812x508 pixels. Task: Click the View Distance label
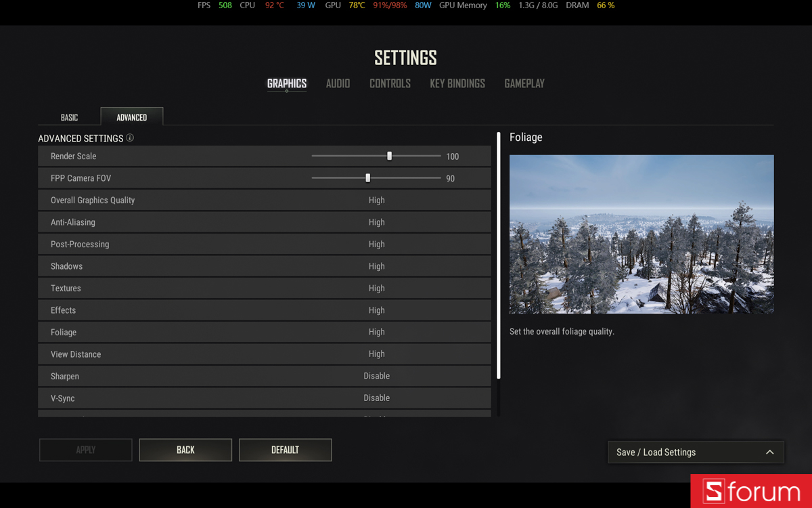point(76,354)
